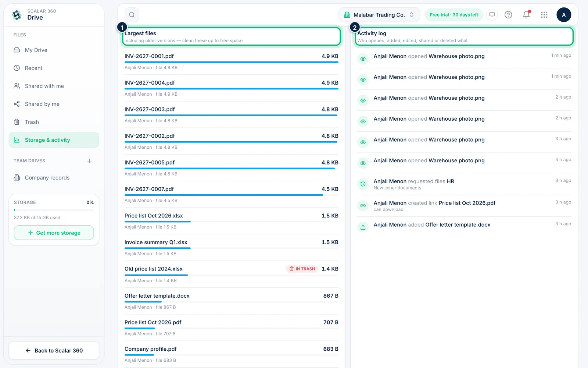588x368 pixels.
Task: Click the IN TRASH badge on Old price list
Action: 302,269
